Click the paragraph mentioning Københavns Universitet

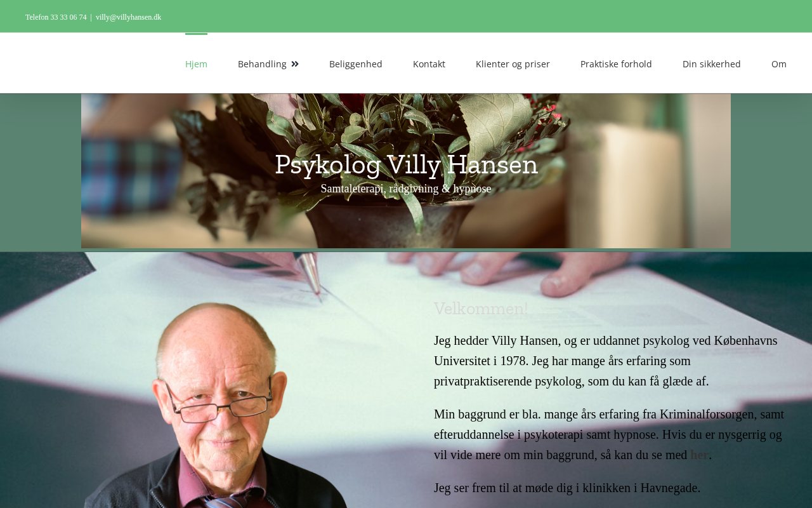pos(606,361)
